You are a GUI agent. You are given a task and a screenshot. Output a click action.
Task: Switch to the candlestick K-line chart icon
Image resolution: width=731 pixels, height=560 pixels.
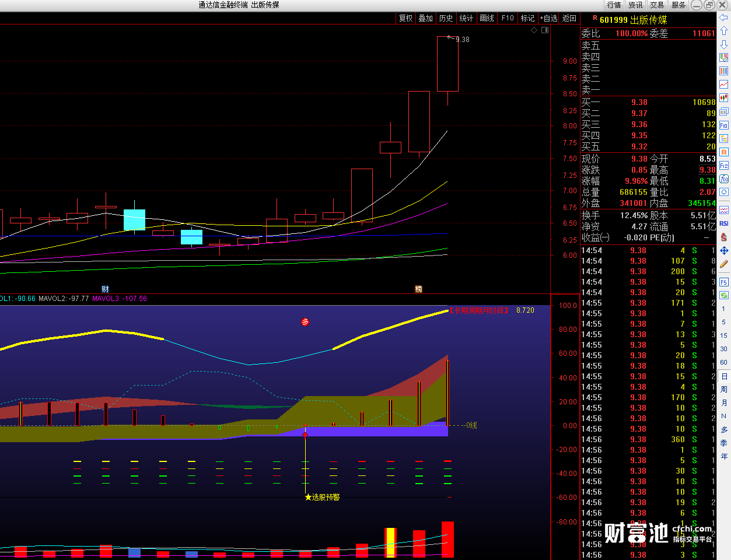(x=724, y=98)
